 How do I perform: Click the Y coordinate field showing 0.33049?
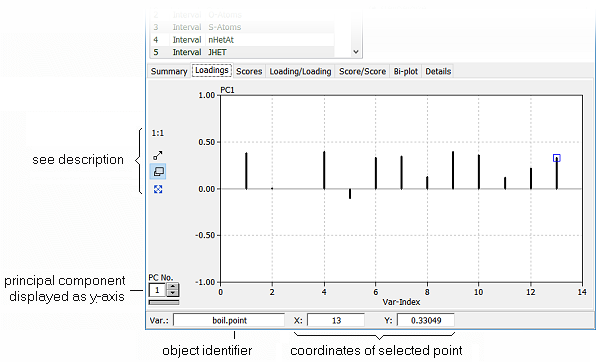[426, 320]
